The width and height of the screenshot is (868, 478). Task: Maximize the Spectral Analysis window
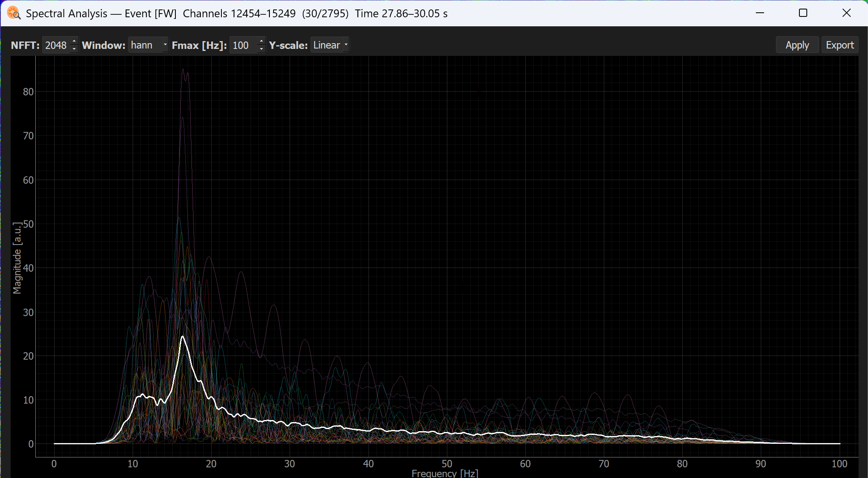[803, 13]
